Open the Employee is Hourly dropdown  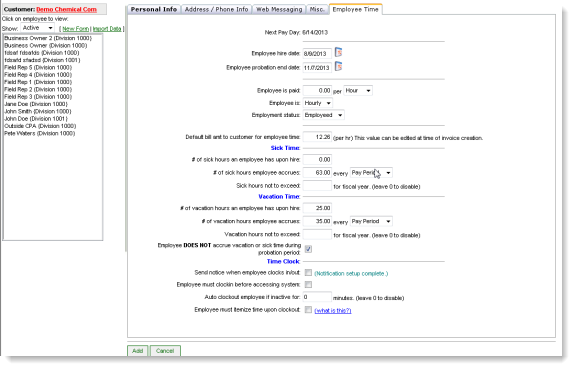click(x=317, y=103)
